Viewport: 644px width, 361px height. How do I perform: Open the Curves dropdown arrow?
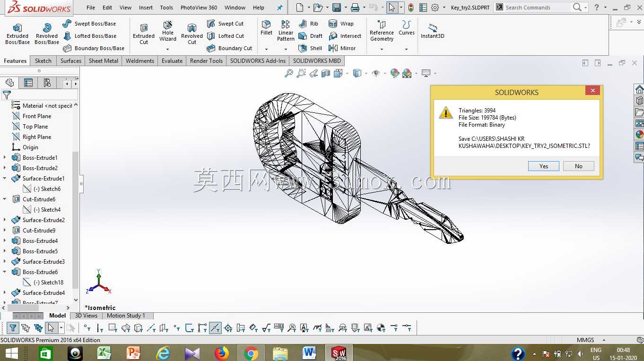pyautogui.click(x=406, y=49)
